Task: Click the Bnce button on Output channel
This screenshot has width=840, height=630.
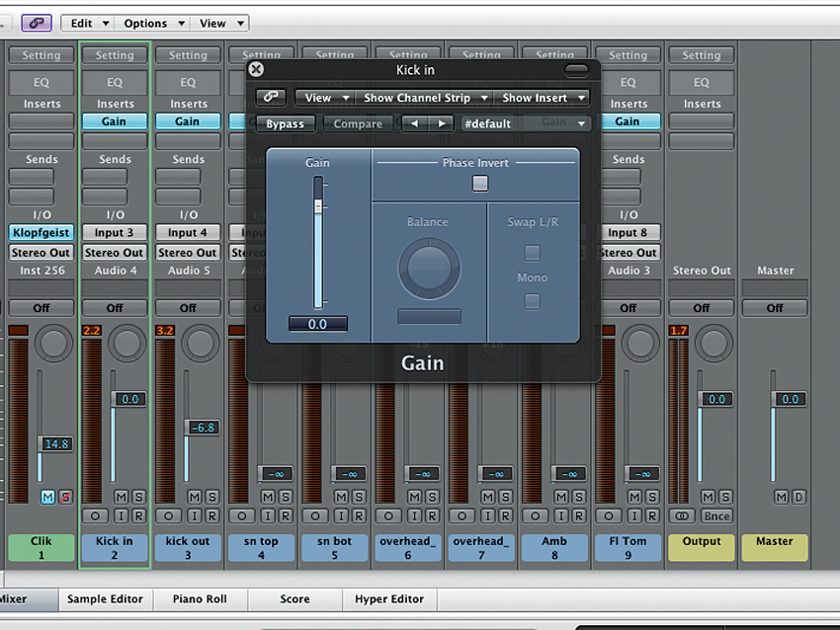Action: 716,516
